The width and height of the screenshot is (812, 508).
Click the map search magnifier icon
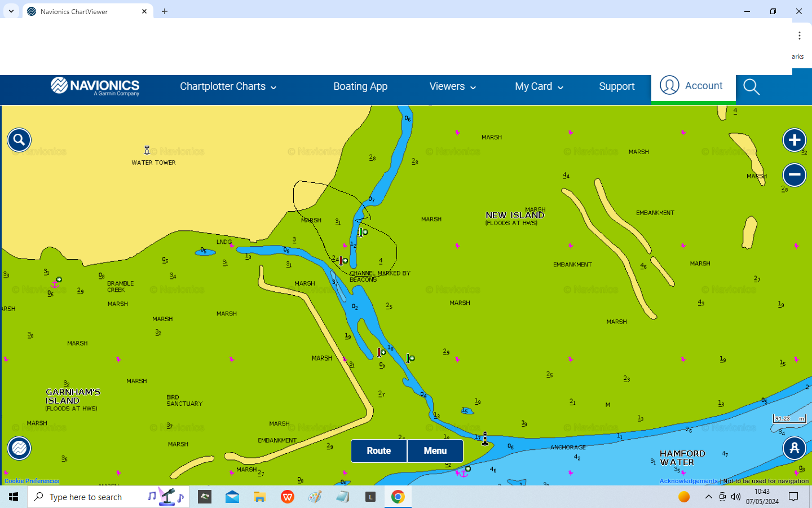coord(19,140)
